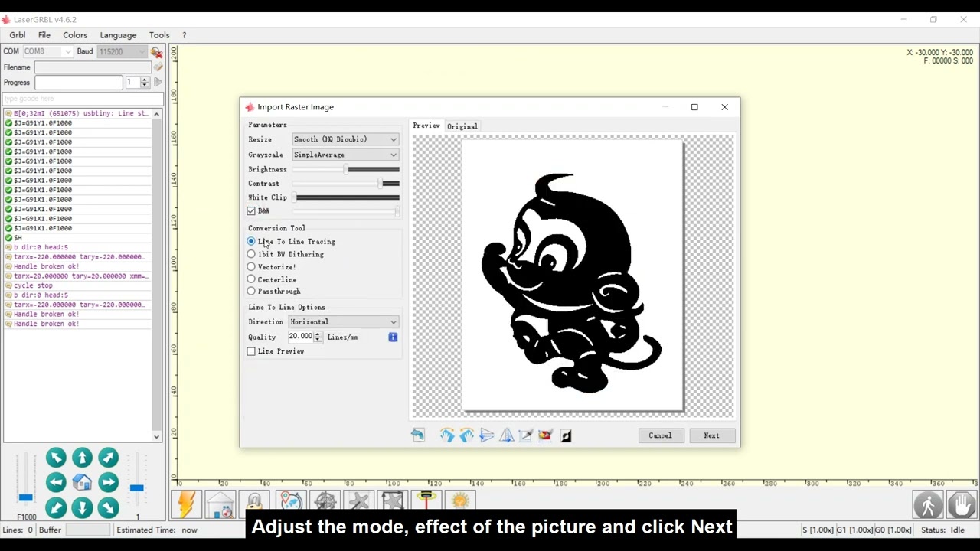The width and height of the screenshot is (980, 551).
Task: Open the Tools menu
Action: [x=159, y=35]
